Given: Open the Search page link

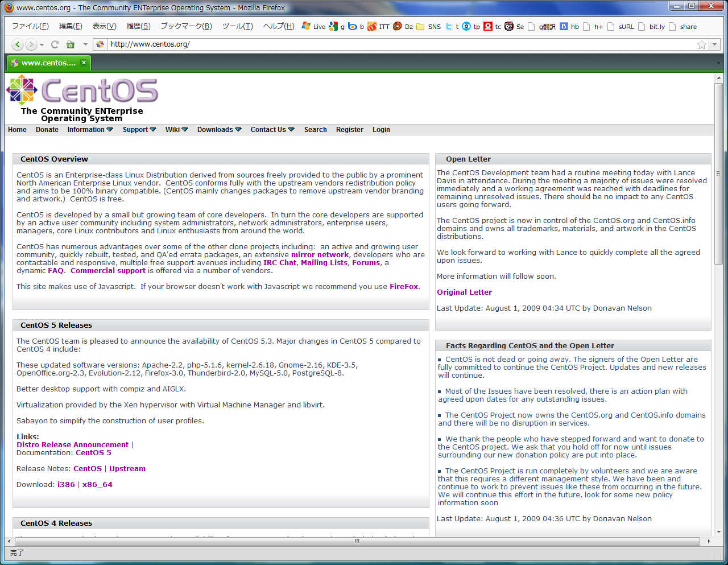Looking at the screenshot, I should pyautogui.click(x=316, y=130).
